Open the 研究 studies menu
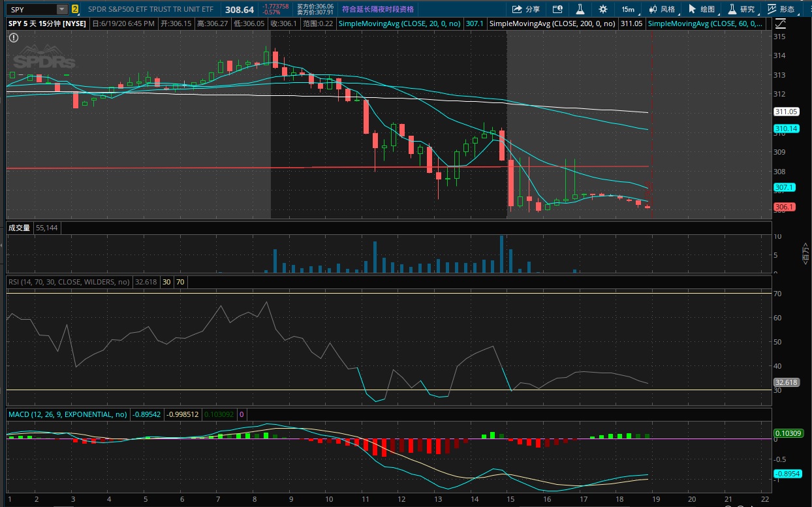Image resolution: width=812 pixels, height=507 pixels. click(741, 9)
